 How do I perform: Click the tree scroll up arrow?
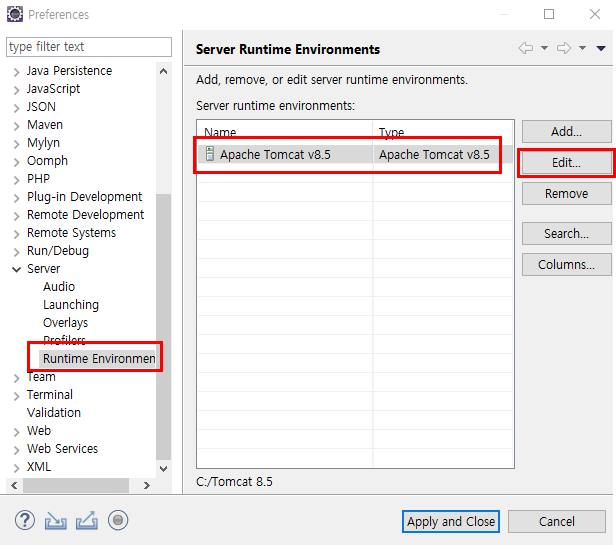[x=163, y=71]
